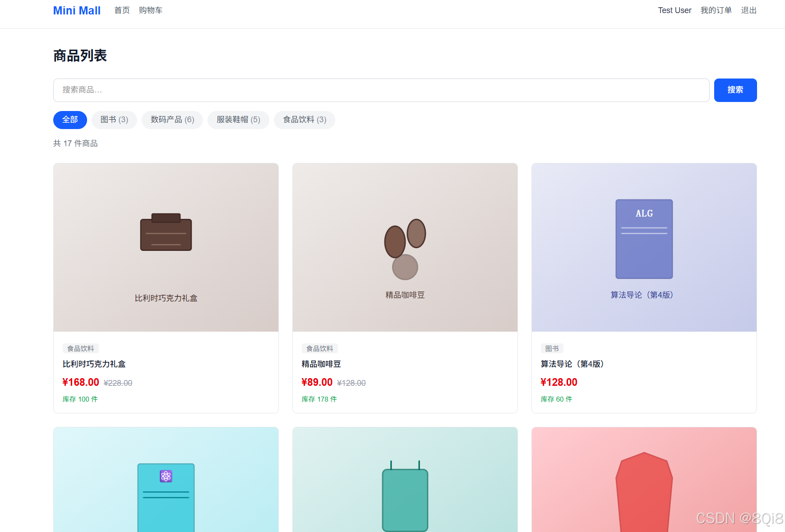Click the teal bag product icon
The width and height of the screenshot is (785, 532).
405,496
